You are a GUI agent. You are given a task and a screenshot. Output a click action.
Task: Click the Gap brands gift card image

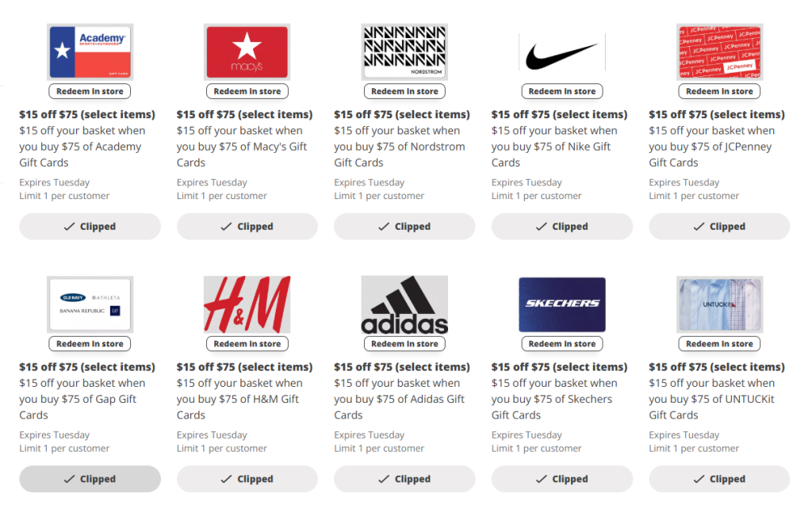[90, 304]
